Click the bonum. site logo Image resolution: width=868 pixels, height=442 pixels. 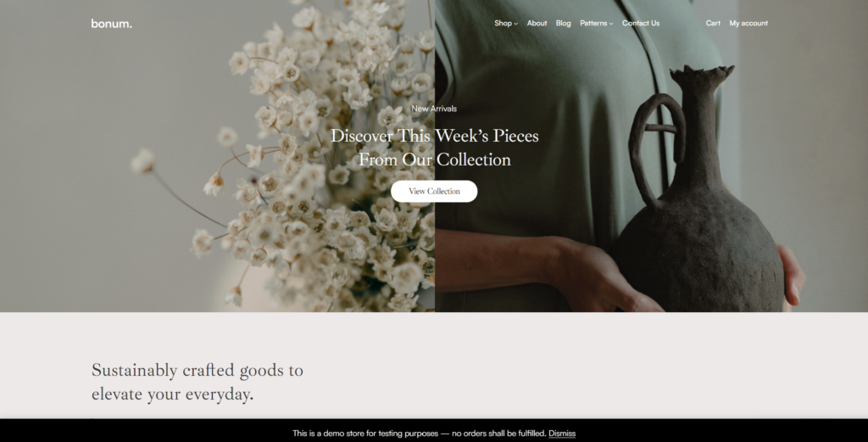pos(111,23)
